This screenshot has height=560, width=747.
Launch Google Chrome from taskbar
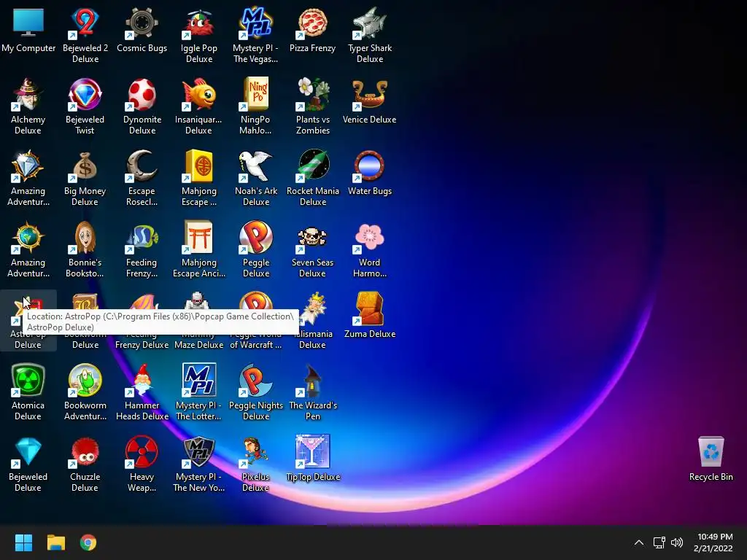[88, 542]
